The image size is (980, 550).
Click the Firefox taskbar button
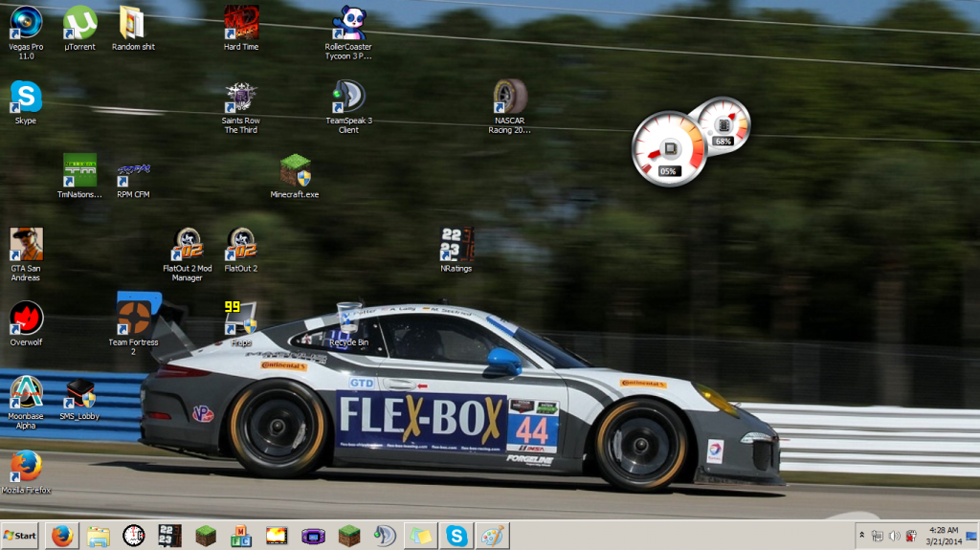coord(62,536)
